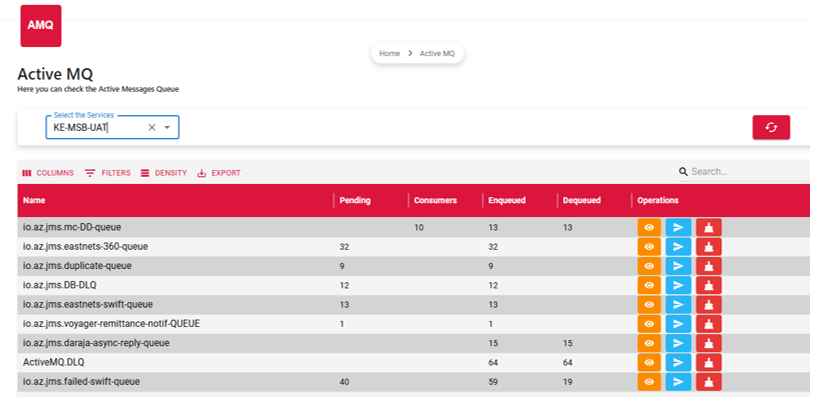The width and height of the screenshot is (814, 397).
Task: Refresh the queue list
Action: [771, 127]
